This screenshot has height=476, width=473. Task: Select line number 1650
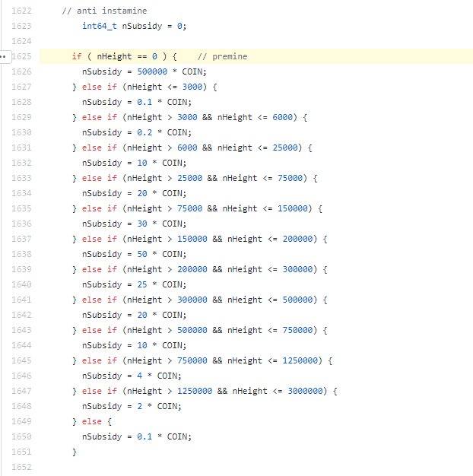(x=21, y=436)
